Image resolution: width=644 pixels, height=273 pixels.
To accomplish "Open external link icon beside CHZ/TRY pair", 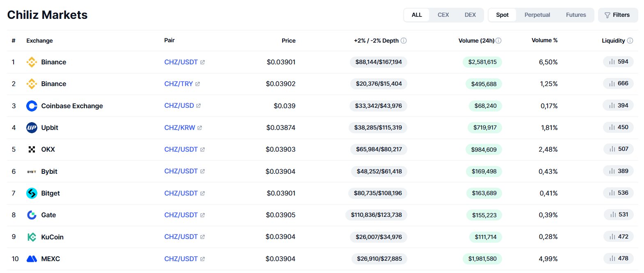I will tap(198, 84).
